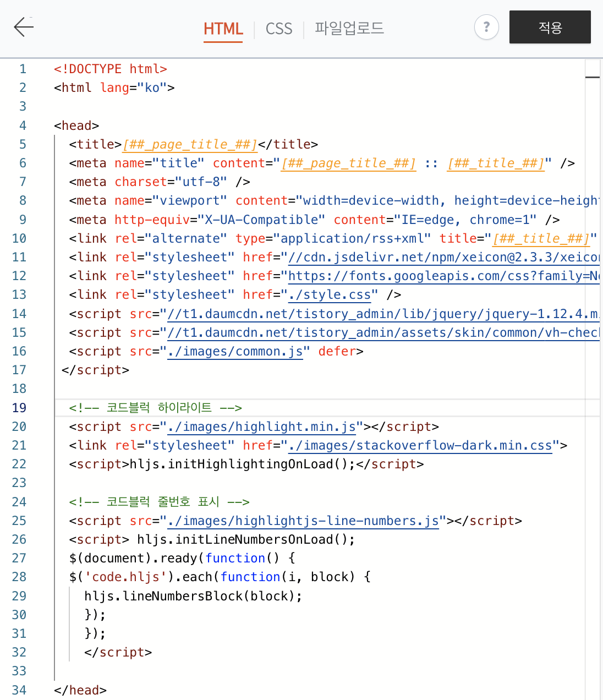Viewport: 603px width, 700px height.
Task: Click the cdn.jsdelivr.net xeicon href URL
Action: tap(444, 257)
